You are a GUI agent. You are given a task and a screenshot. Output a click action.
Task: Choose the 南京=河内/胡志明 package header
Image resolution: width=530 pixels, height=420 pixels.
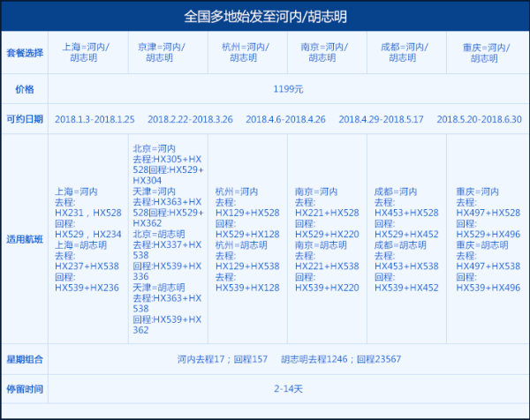(x=324, y=52)
